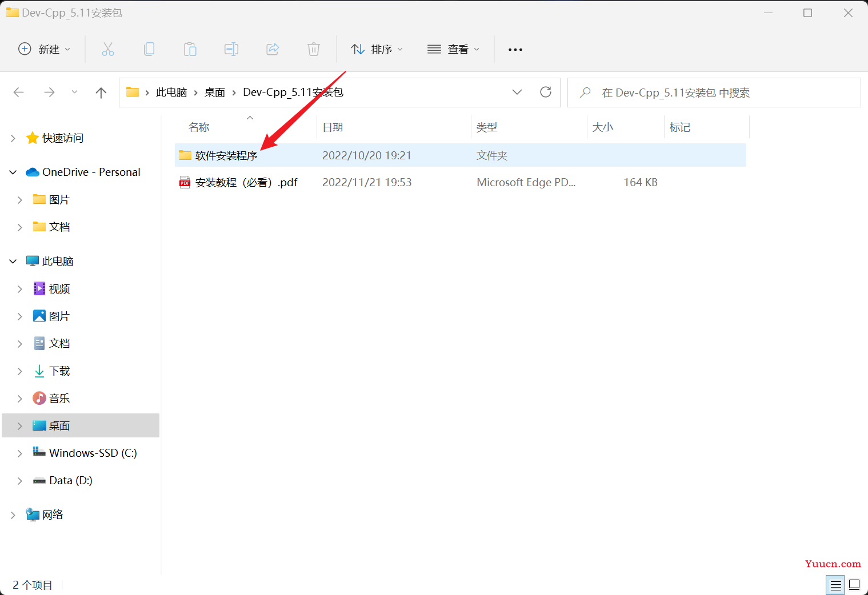The image size is (868, 595).
Task: Open 图片 under OneDrive
Action: tap(59, 200)
